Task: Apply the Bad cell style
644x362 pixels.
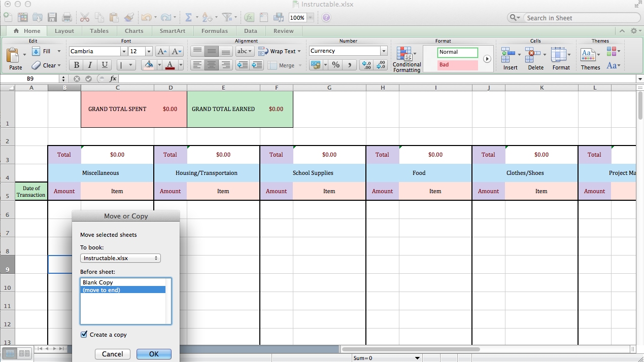Action: point(458,65)
